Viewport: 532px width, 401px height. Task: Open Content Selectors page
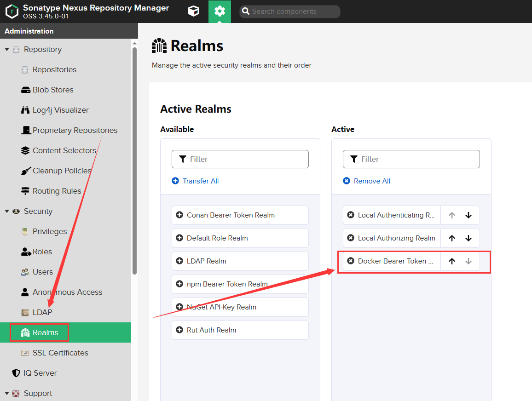click(64, 150)
